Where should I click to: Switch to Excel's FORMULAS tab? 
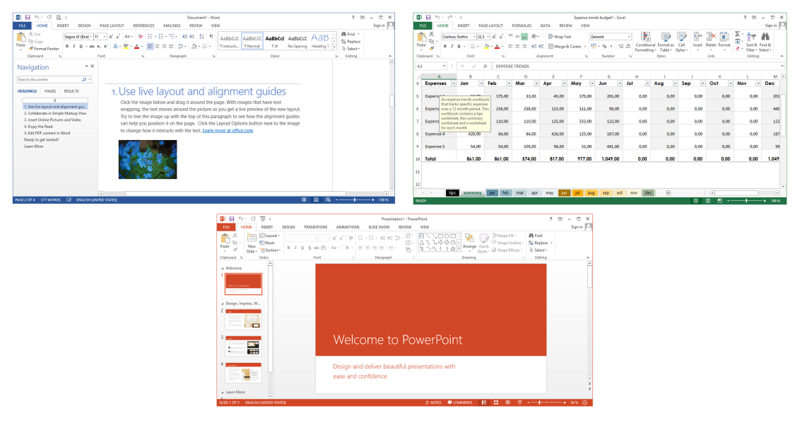coord(521,26)
